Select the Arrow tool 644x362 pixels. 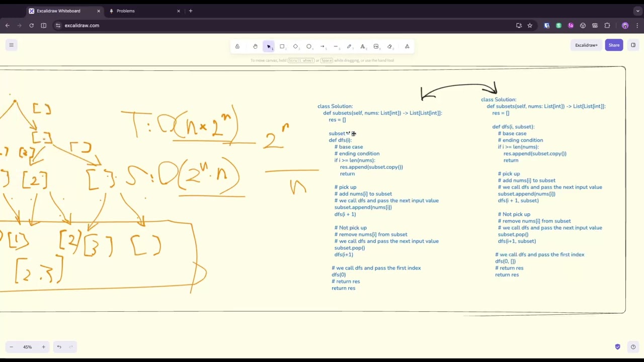[x=323, y=46]
